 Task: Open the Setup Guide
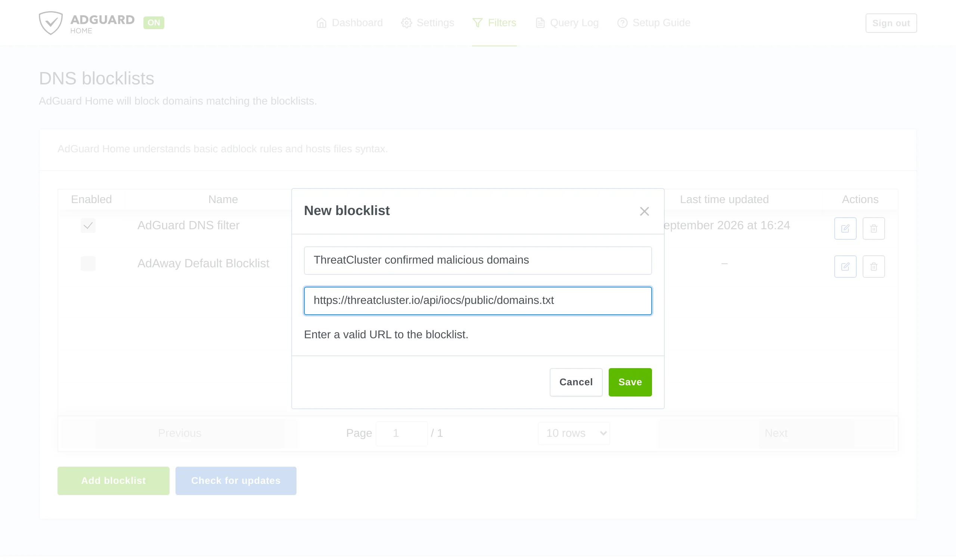click(x=654, y=23)
